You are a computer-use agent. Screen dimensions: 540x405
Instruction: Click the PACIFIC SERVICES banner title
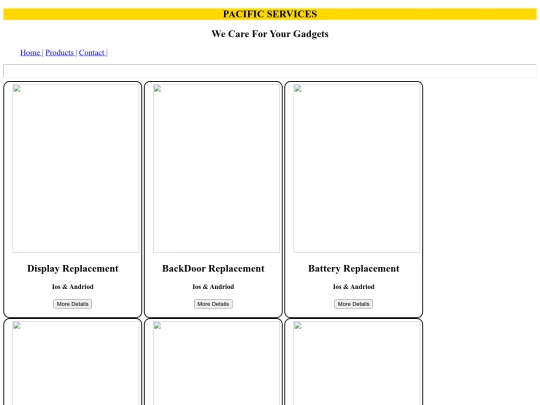(x=270, y=14)
